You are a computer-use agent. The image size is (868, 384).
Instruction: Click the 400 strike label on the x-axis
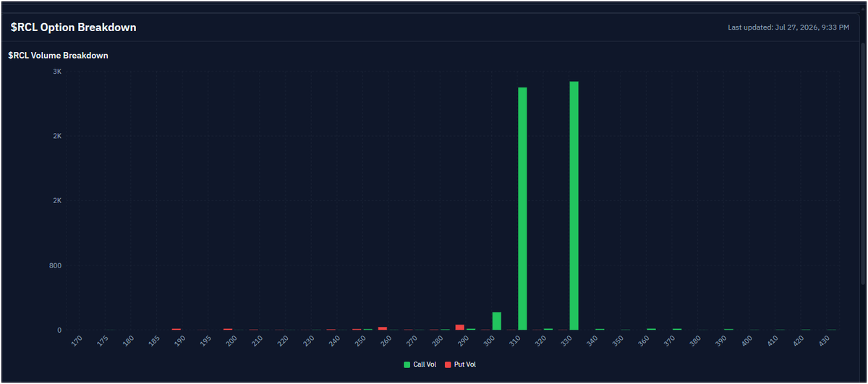[745, 341]
